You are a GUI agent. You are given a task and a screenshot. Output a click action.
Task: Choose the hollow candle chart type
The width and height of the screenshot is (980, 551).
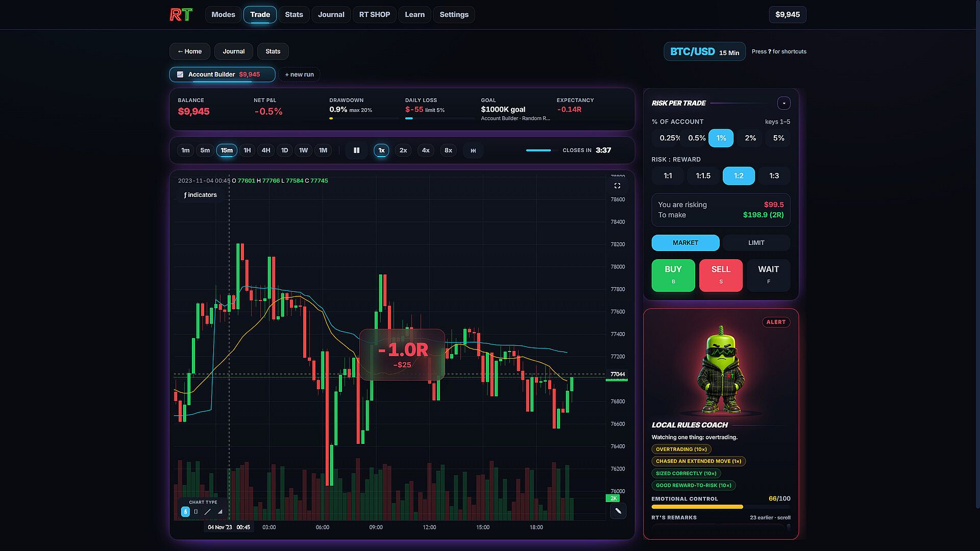pyautogui.click(x=196, y=512)
